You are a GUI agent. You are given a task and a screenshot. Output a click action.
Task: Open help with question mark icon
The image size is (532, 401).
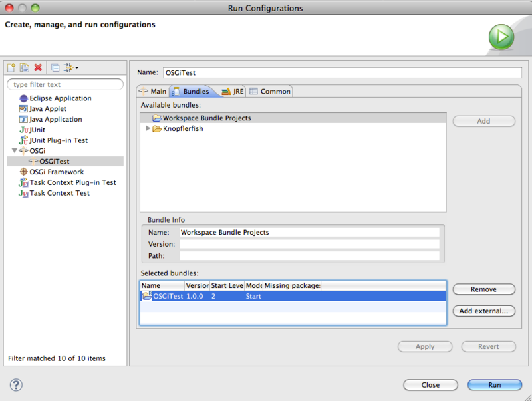tap(16, 385)
